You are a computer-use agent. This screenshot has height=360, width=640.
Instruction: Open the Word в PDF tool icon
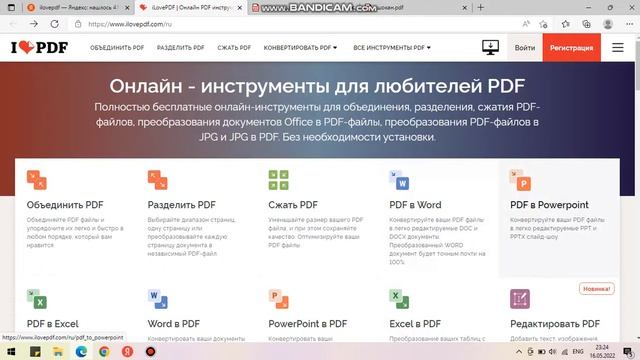158,299
